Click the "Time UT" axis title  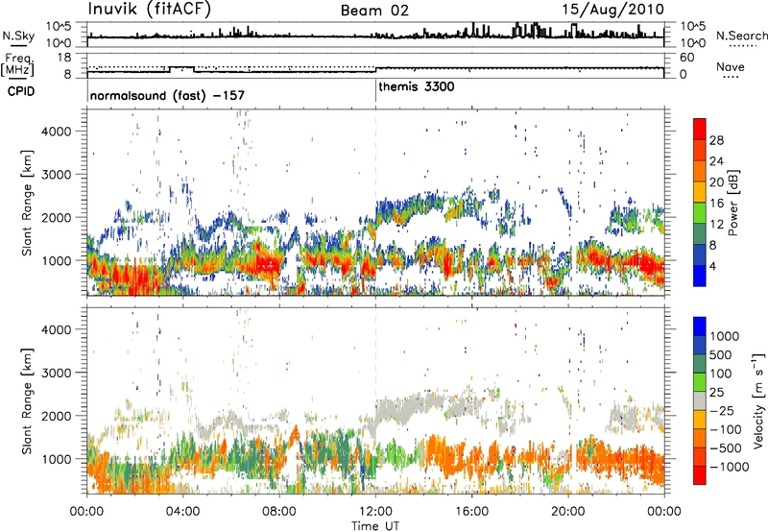coord(375,526)
